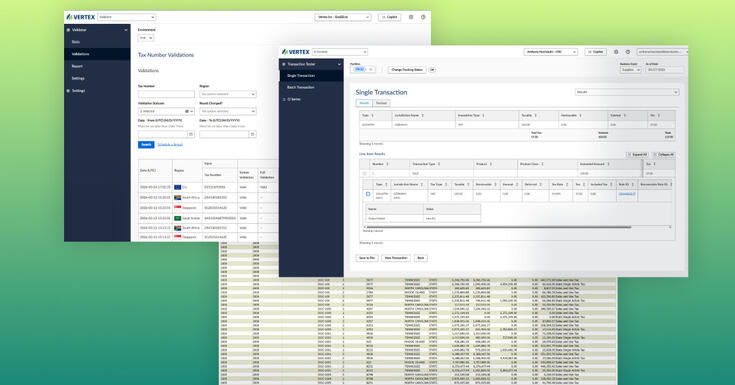735x385 pixels.
Task: Click the As of Date field
Action: pos(664,70)
